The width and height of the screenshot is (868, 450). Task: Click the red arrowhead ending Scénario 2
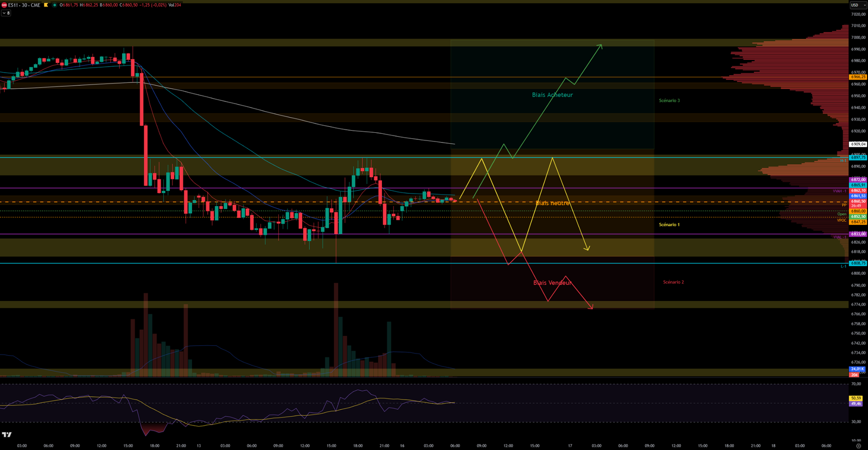pyautogui.click(x=591, y=307)
